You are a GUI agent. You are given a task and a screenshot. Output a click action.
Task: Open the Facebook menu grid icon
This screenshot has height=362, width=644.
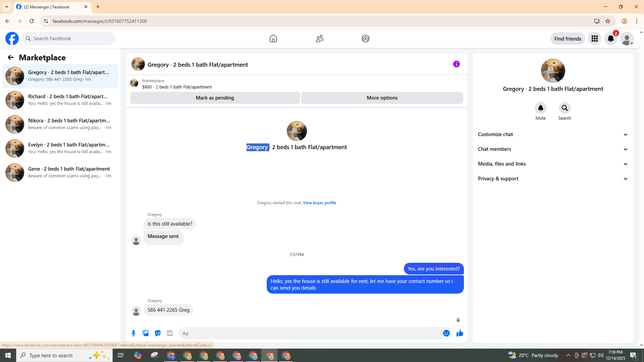pyautogui.click(x=595, y=39)
